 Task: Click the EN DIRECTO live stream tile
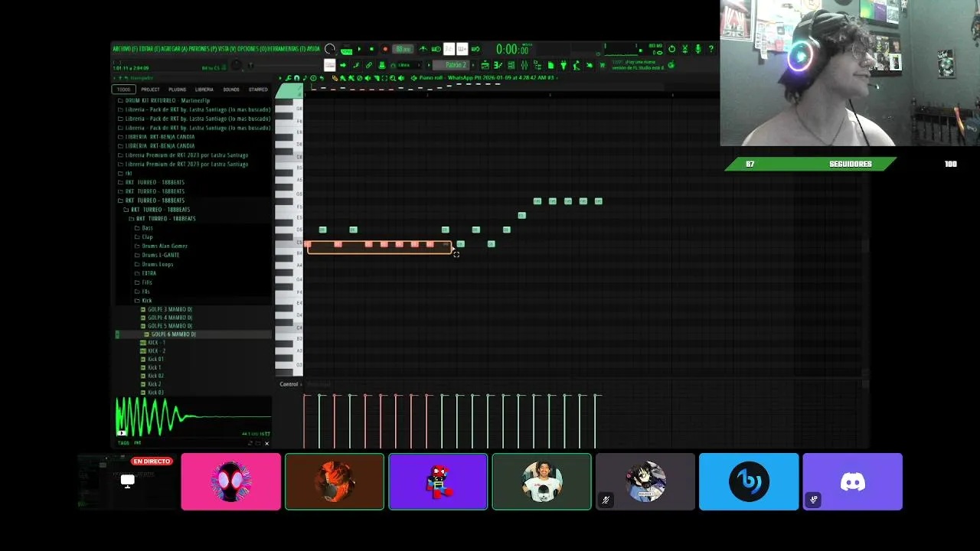tap(127, 481)
